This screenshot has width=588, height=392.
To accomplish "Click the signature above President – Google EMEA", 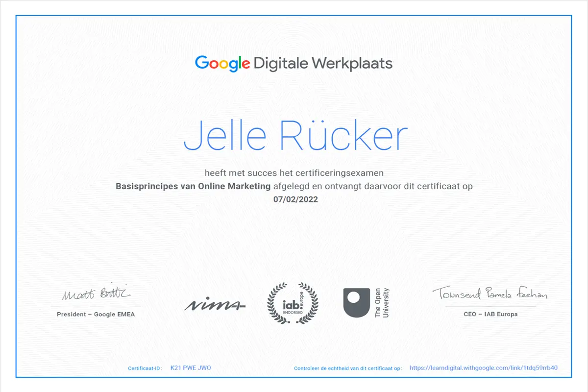I will click(96, 293).
